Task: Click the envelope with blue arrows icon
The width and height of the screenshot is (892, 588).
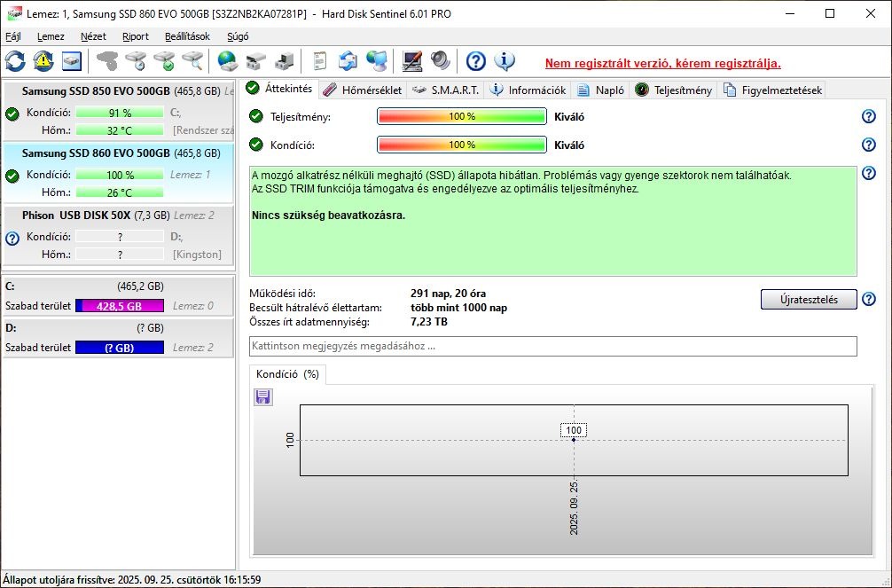Action: coord(348,61)
